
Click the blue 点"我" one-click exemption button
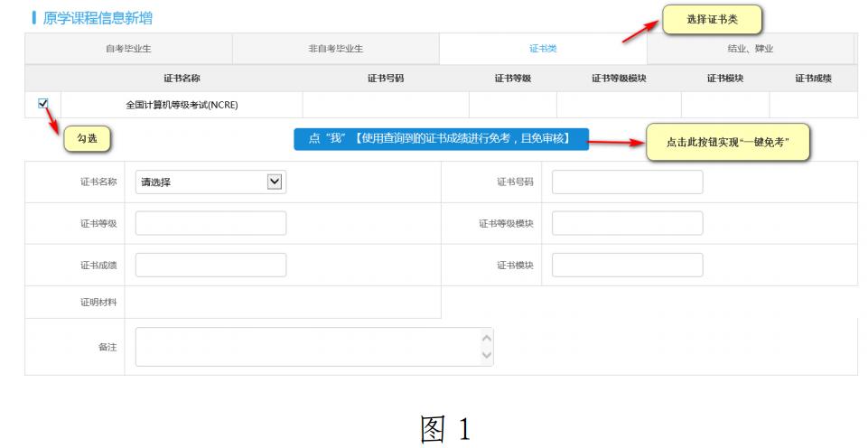[441, 139]
